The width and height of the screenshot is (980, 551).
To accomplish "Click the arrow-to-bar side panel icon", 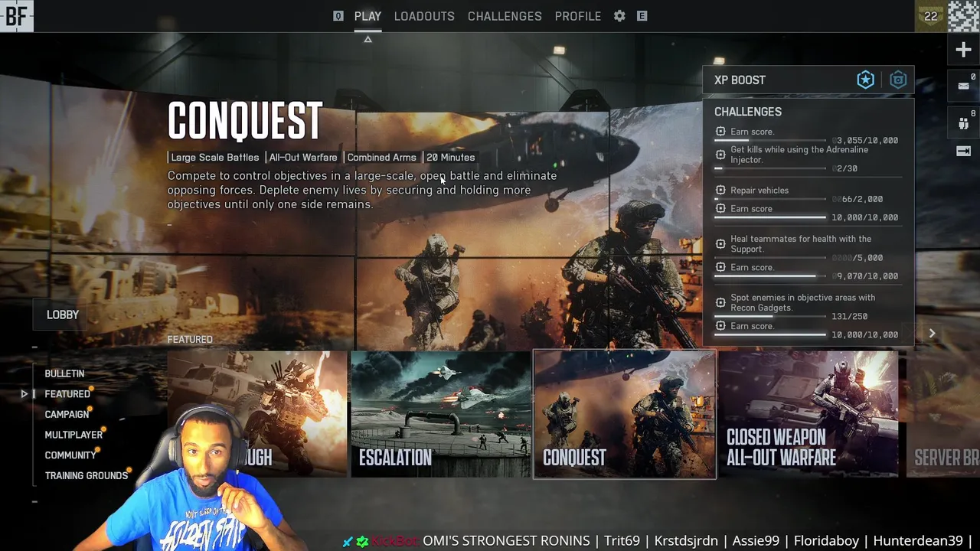I will point(964,151).
